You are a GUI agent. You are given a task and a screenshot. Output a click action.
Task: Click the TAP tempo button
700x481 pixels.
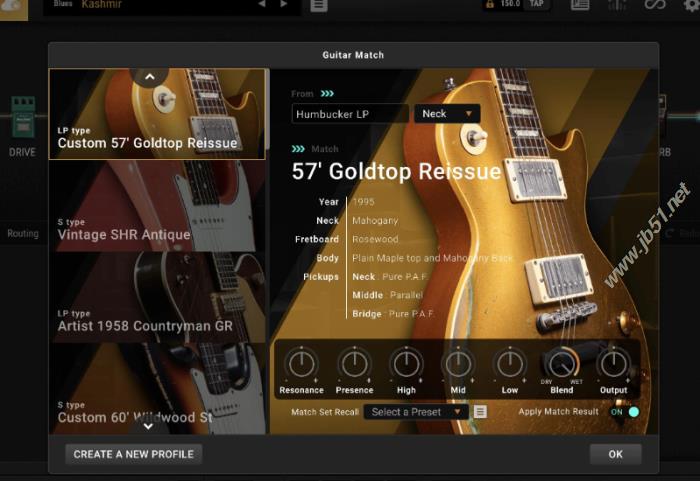coord(537,4)
